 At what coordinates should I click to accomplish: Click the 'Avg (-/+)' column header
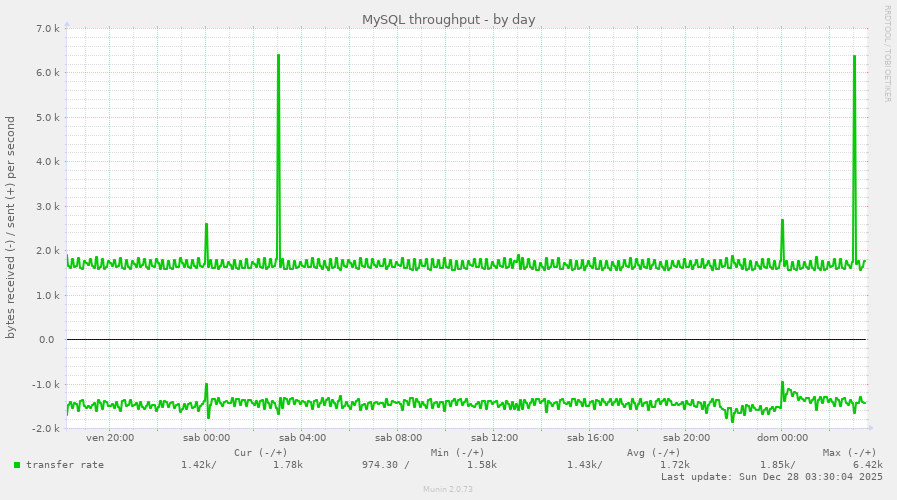pos(653,453)
